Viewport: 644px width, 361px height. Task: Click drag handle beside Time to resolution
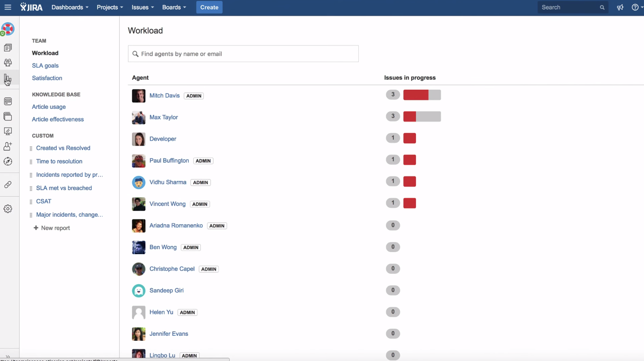tap(31, 162)
